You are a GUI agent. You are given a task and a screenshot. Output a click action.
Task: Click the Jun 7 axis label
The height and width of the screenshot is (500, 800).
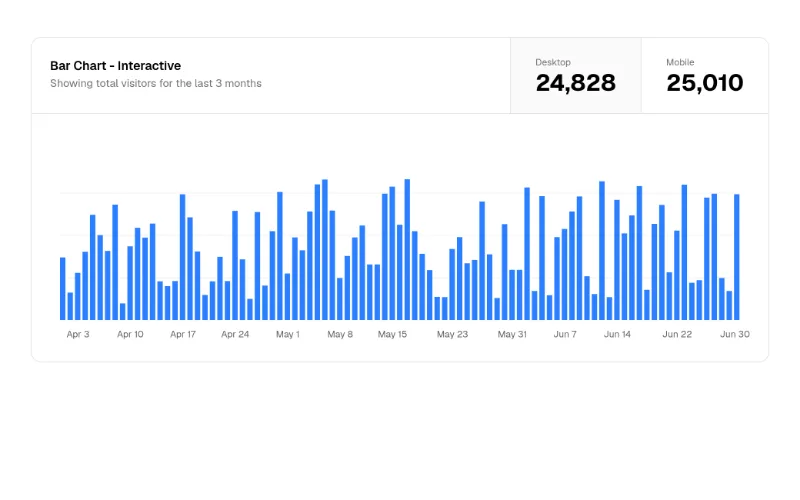pos(565,334)
